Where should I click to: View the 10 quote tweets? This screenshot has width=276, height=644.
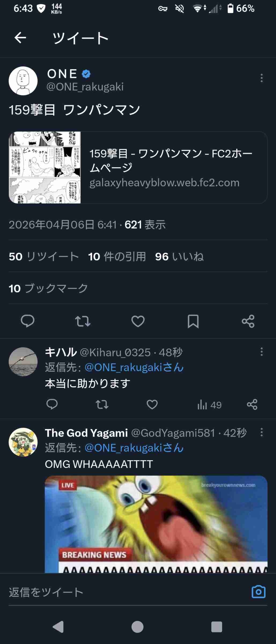point(117,257)
